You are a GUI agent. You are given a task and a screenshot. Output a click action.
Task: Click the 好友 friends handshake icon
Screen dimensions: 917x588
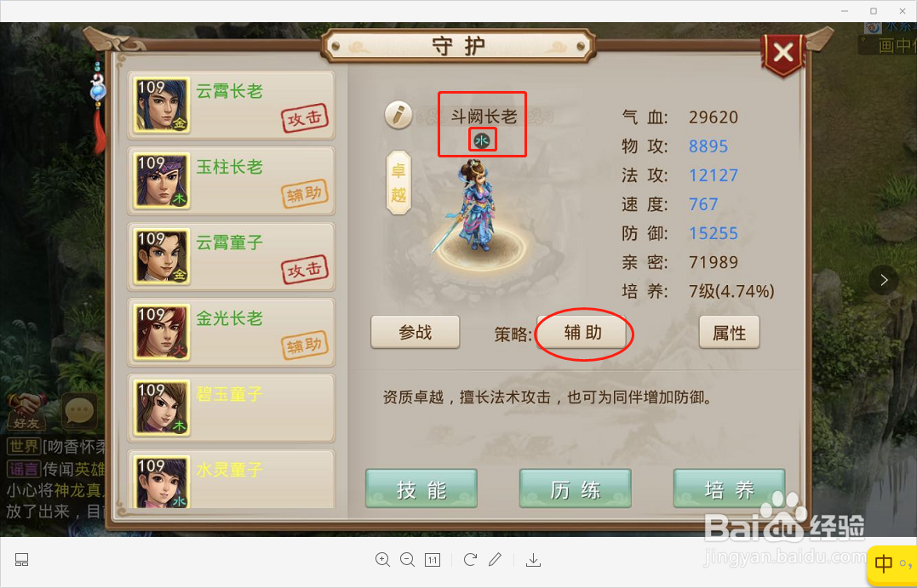[25, 411]
